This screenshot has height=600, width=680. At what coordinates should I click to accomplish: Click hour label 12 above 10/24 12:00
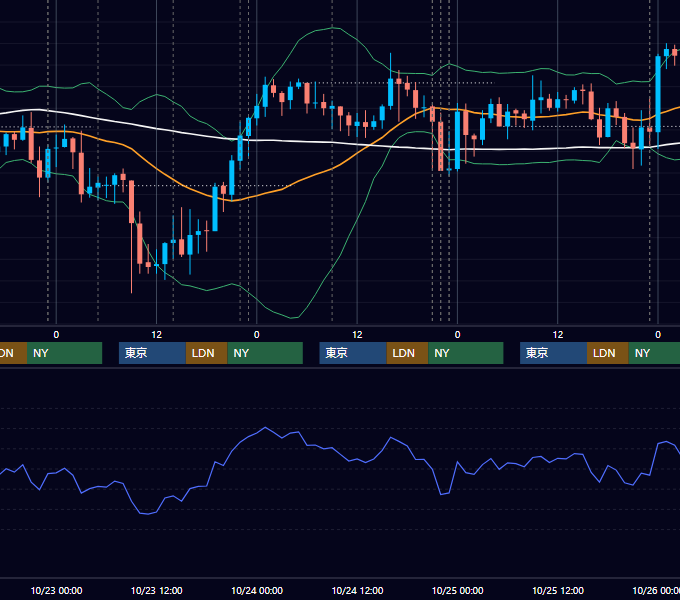click(357, 334)
